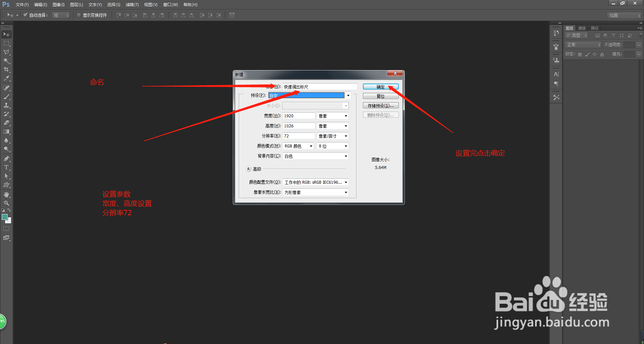The image size is (644, 344).
Task: Select the Eraser tool
Action: pyautogui.click(x=6, y=123)
